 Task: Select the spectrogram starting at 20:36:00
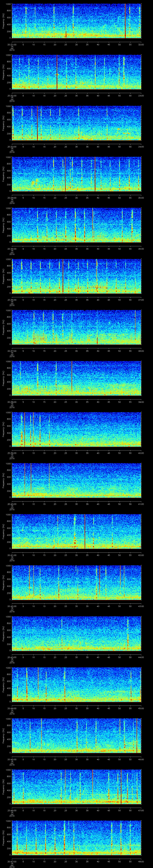(x=77, y=276)
